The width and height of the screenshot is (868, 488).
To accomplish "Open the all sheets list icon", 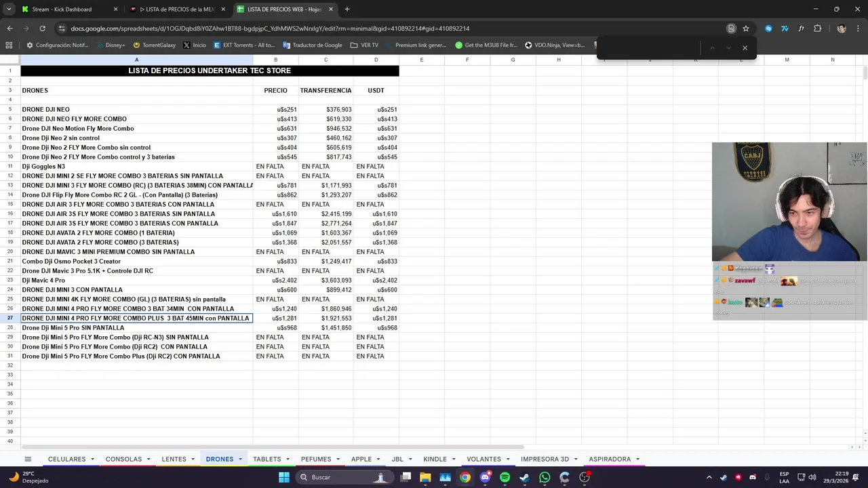I will pos(28,459).
